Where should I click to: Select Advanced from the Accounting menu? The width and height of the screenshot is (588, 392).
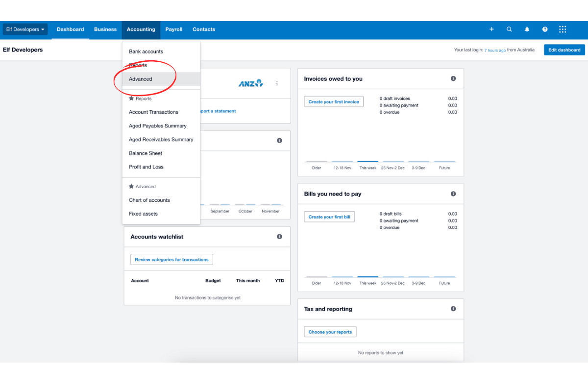coord(140,79)
